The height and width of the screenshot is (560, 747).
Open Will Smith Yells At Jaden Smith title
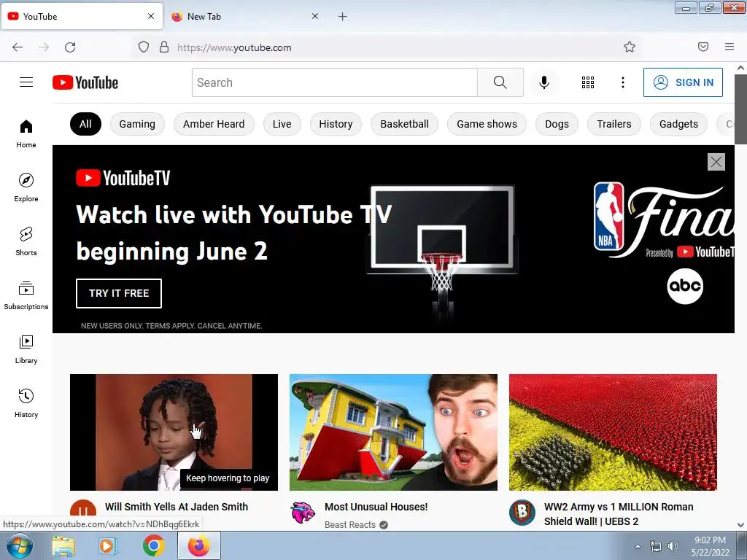click(177, 507)
